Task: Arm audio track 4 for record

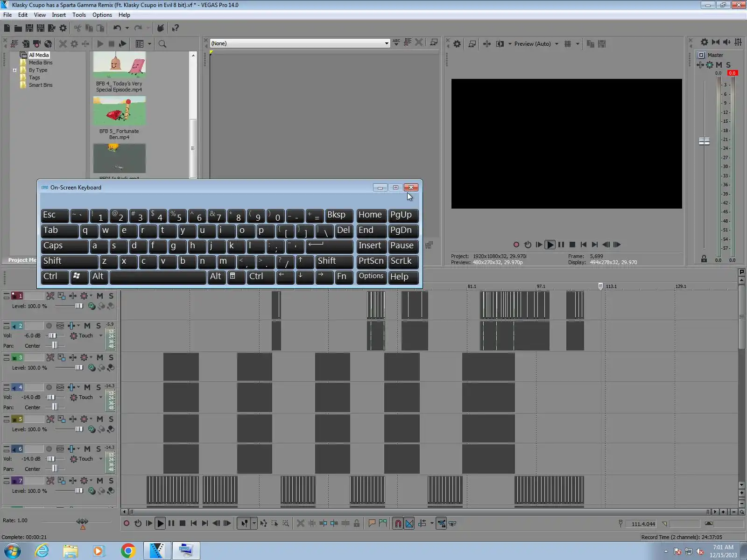Action: click(x=49, y=387)
